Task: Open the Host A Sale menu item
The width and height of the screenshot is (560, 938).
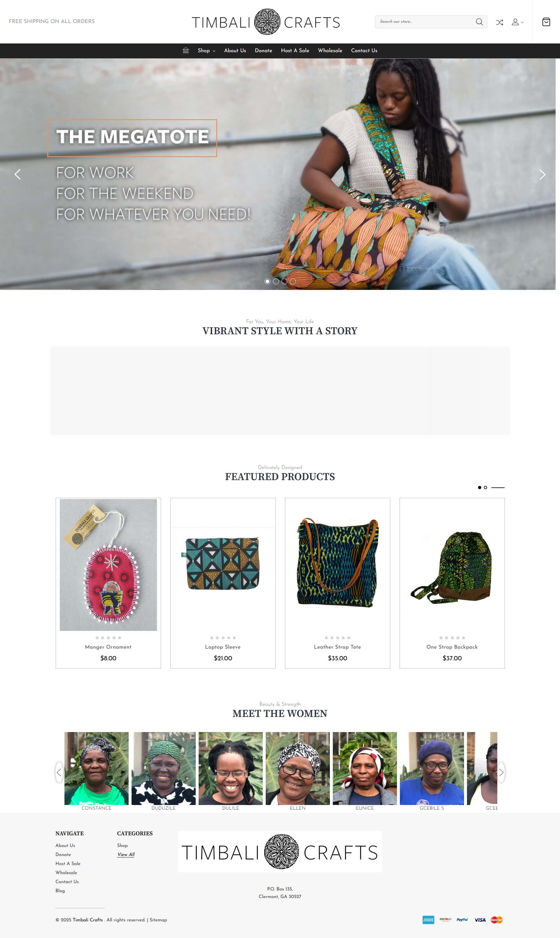Action: tap(295, 50)
